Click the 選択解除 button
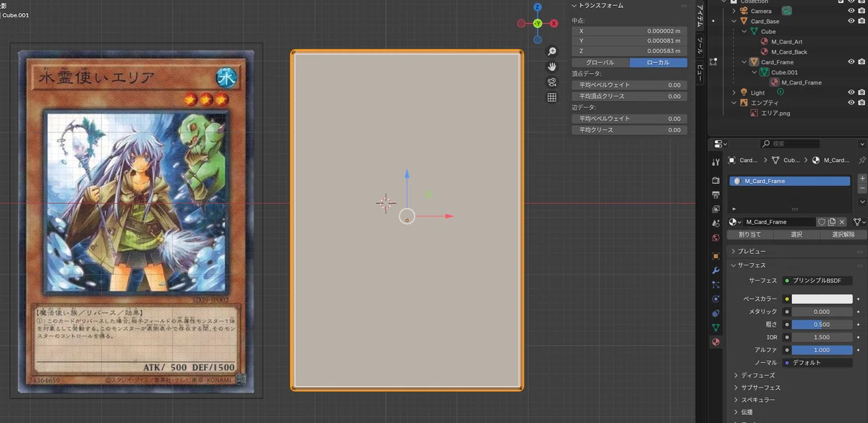The height and width of the screenshot is (423, 868). pyautogui.click(x=843, y=234)
